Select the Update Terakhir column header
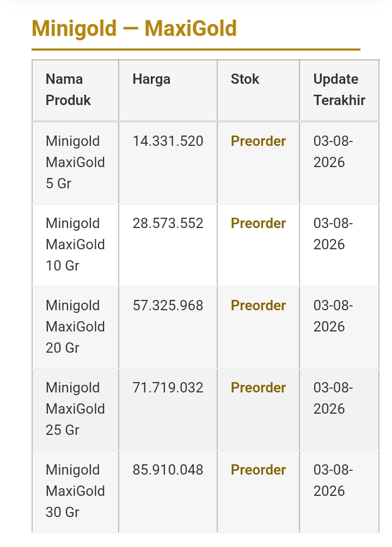 [339, 90]
